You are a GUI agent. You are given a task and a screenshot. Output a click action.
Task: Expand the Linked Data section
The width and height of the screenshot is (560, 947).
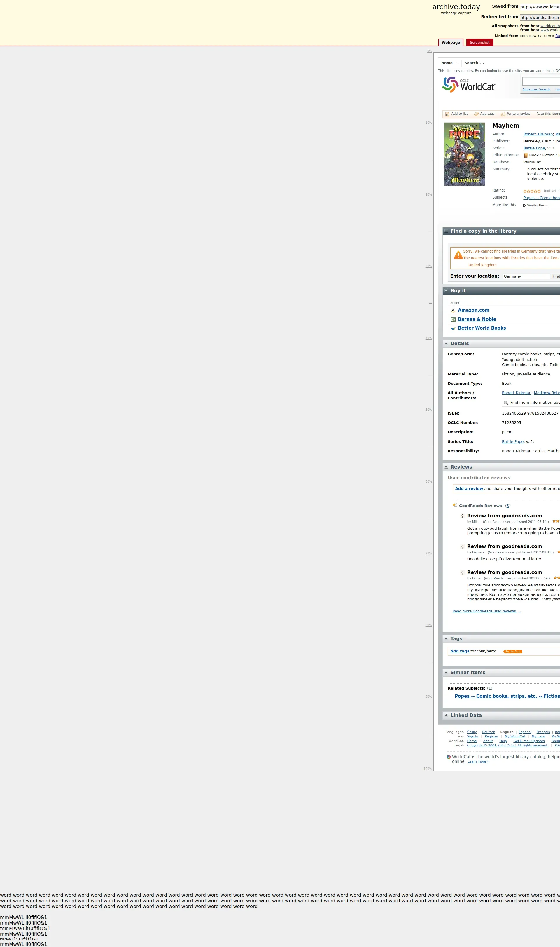coord(447,715)
